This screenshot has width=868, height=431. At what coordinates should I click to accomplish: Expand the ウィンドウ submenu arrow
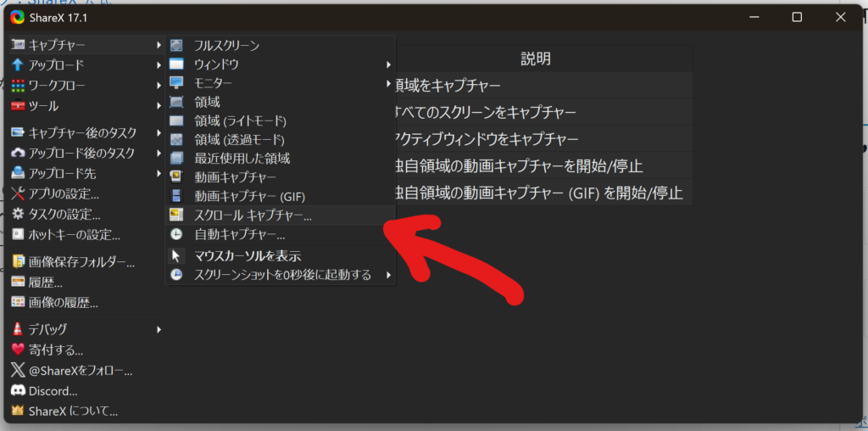click(388, 64)
